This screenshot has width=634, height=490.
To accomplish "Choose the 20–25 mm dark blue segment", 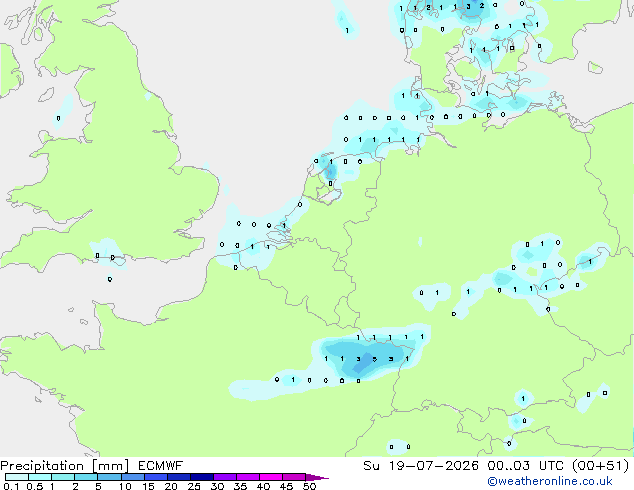I will pyautogui.click(x=179, y=477).
